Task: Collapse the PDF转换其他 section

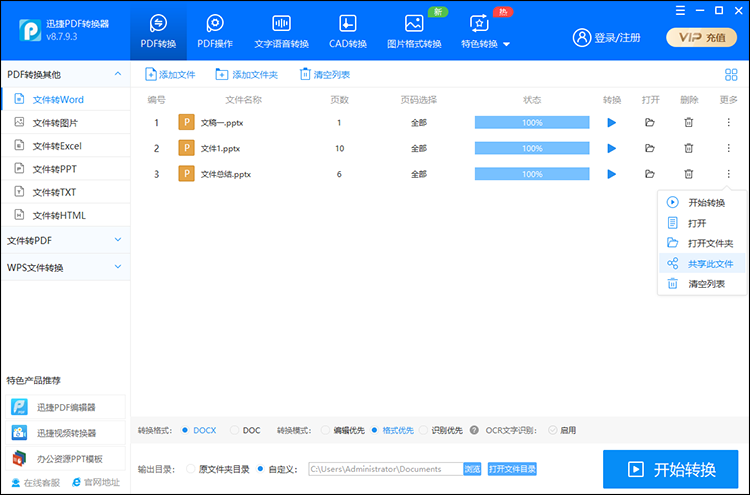Action: pyautogui.click(x=118, y=74)
